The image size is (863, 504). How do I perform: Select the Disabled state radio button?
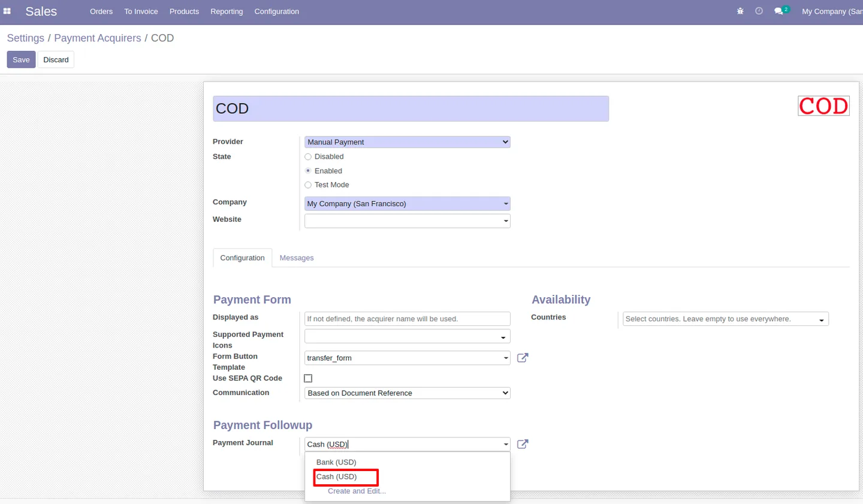click(x=308, y=157)
